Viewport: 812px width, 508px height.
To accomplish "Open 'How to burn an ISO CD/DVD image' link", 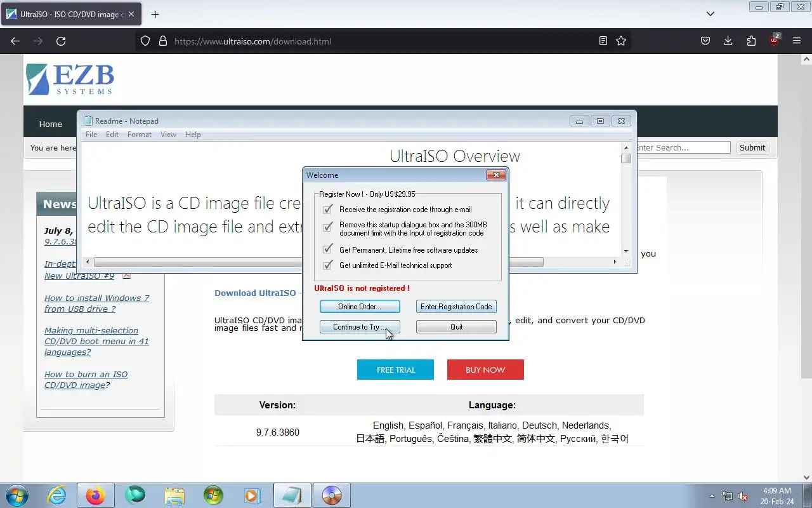I will 86,380.
